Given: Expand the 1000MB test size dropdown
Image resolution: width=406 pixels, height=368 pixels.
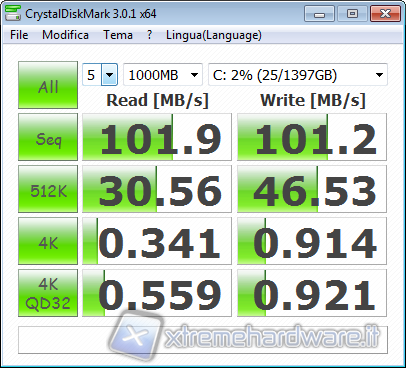Looking at the screenshot, I should coord(163,75).
